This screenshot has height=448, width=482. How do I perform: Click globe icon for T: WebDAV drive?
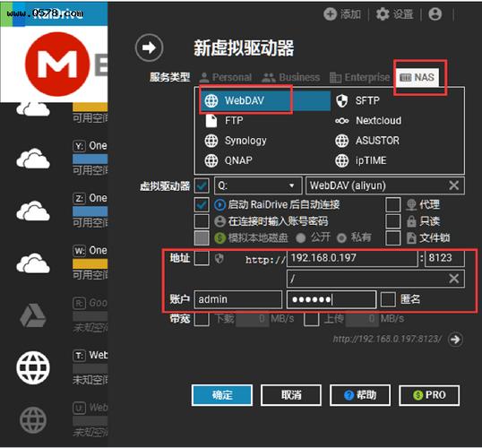click(x=33, y=367)
